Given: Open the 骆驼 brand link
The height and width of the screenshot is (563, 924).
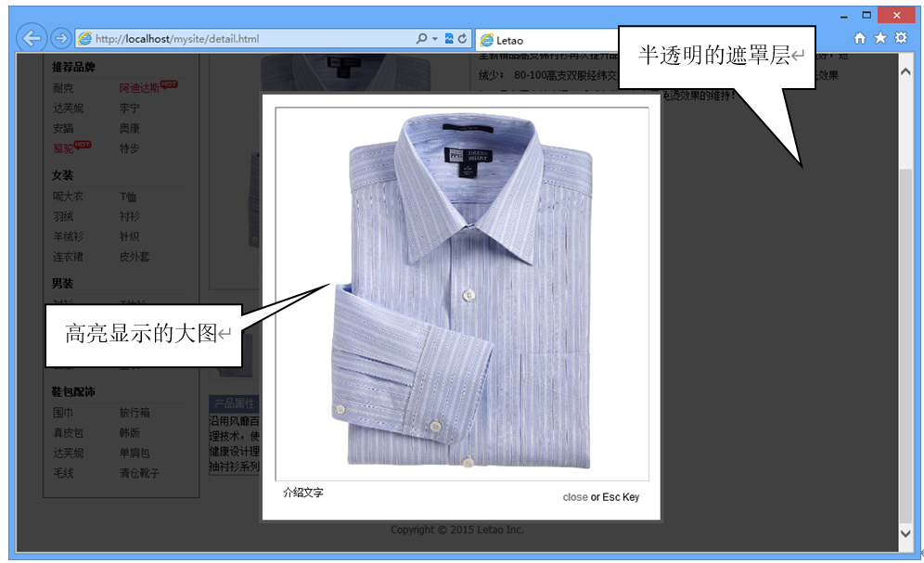Looking at the screenshot, I should 63,147.
